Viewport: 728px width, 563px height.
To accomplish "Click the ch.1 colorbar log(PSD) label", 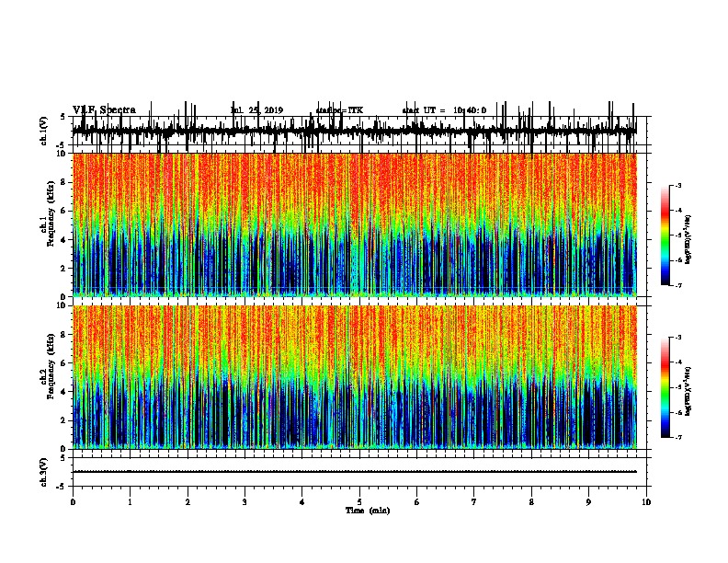I will [688, 240].
